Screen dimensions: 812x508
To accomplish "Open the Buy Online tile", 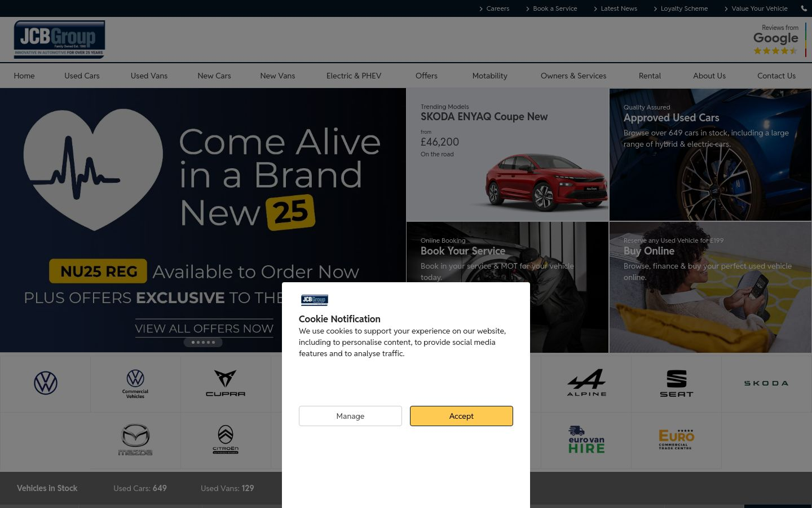I will [x=710, y=287].
